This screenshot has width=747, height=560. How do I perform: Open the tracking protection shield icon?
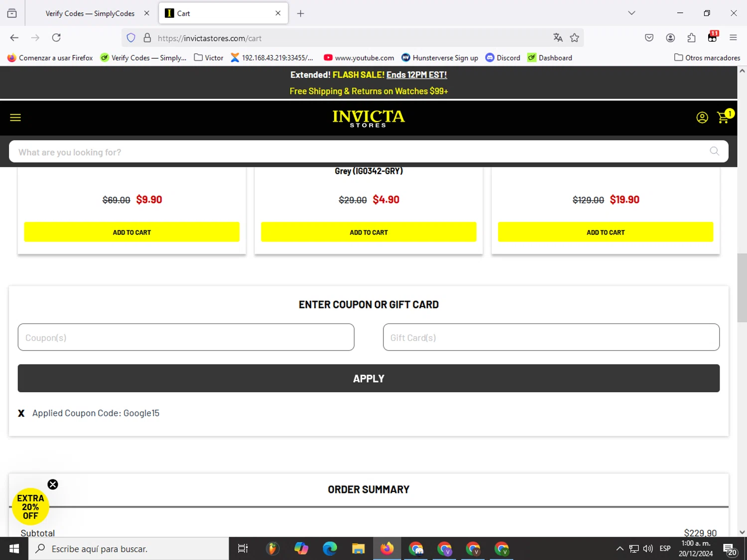(131, 38)
